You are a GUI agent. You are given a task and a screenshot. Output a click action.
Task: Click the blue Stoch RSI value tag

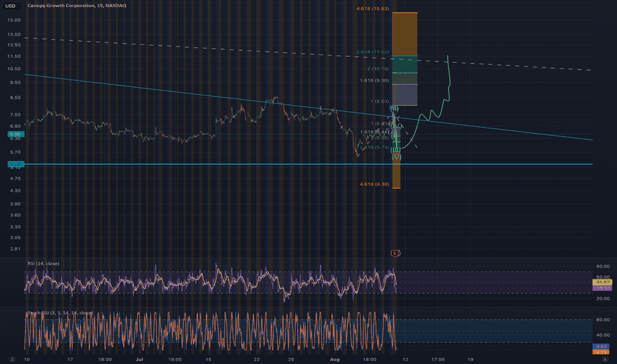[601, 346]
